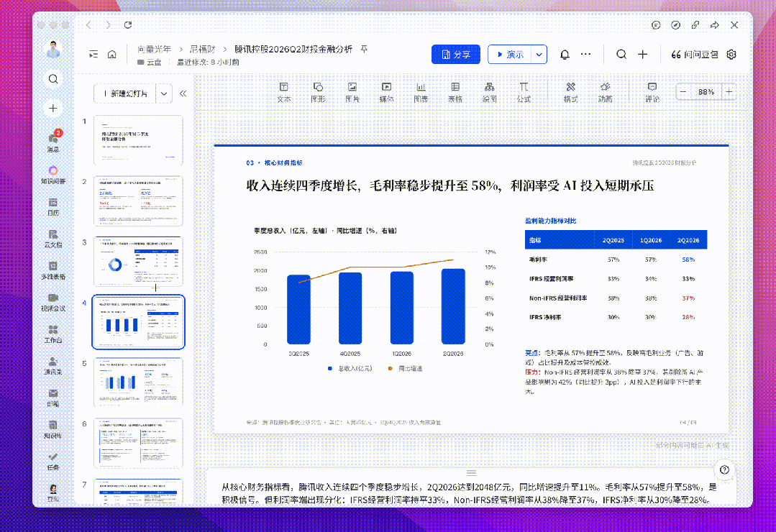This screenshot has height=532, width=776.
Task: Expand the 演示 presentation options arrow
Action: point(539,55)
